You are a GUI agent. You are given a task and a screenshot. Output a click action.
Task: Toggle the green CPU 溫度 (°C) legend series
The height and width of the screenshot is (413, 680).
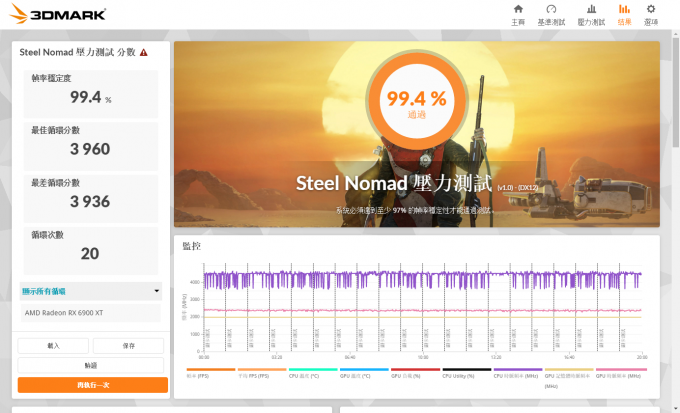coord(313,373)
